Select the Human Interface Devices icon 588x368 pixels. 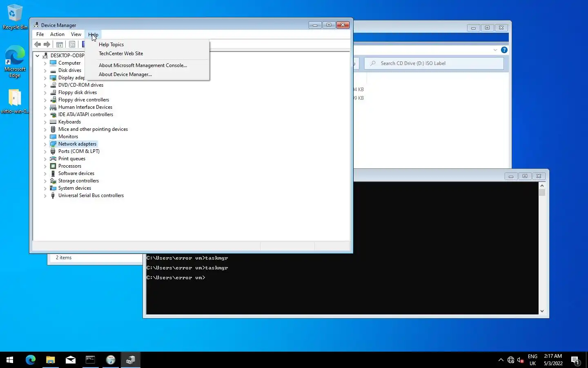coord(53,107)
